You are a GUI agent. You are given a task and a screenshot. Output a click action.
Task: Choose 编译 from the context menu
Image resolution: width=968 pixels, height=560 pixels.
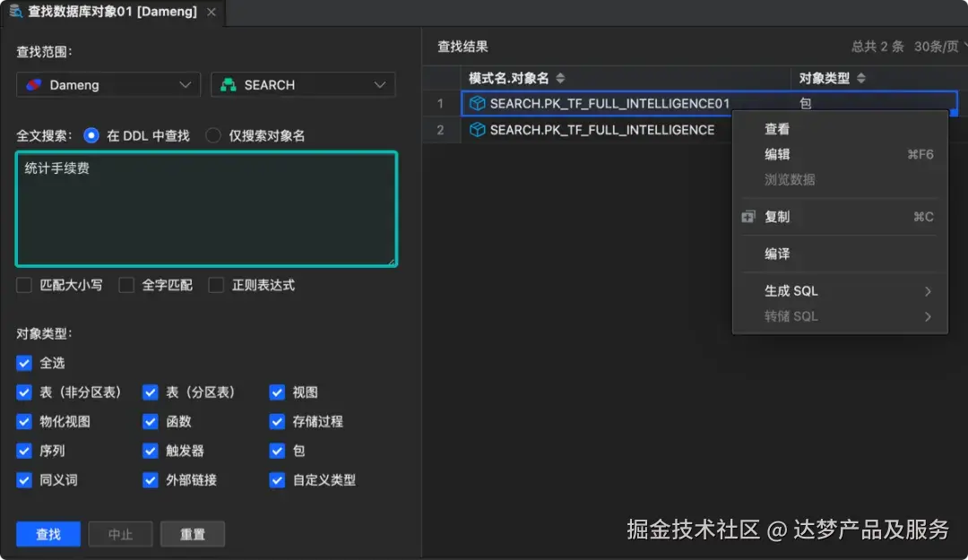(x=840, y=254)
